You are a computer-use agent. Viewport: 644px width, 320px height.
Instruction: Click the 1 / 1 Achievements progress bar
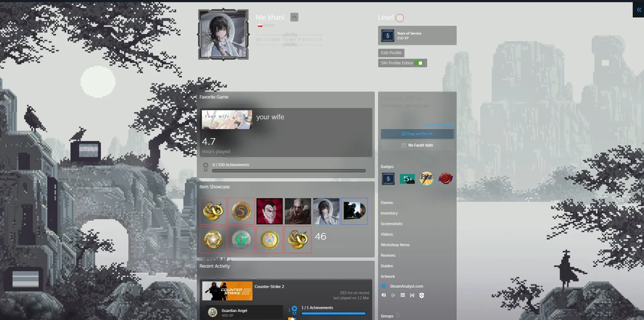[334, 313]
